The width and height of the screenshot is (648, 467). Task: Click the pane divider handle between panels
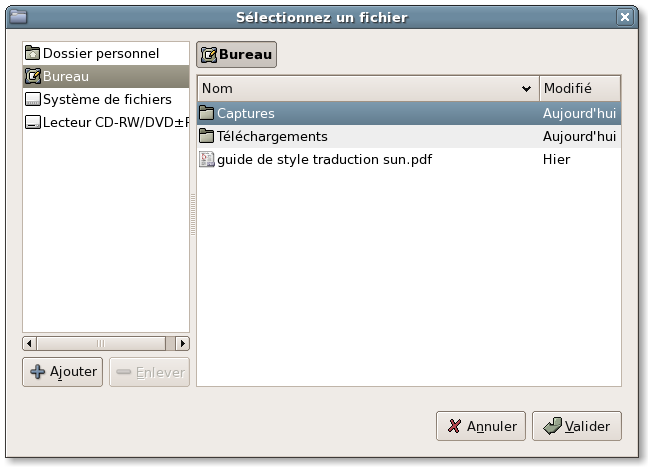(193, 215)
